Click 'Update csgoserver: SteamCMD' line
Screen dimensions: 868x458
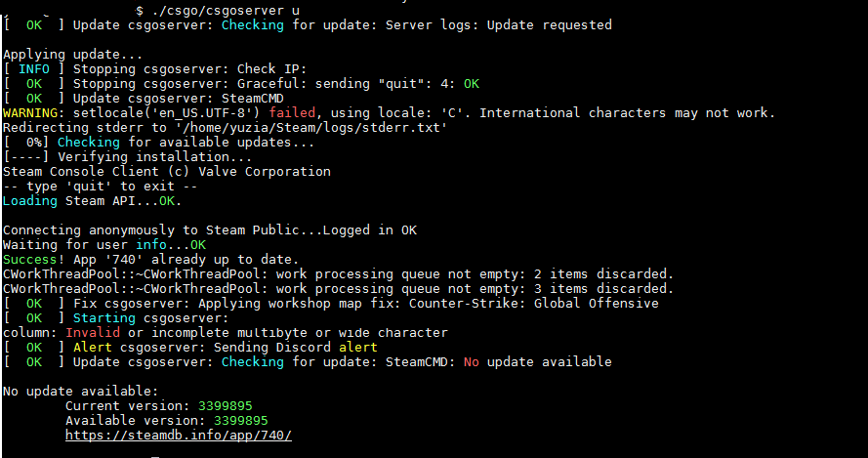(144, 98)
